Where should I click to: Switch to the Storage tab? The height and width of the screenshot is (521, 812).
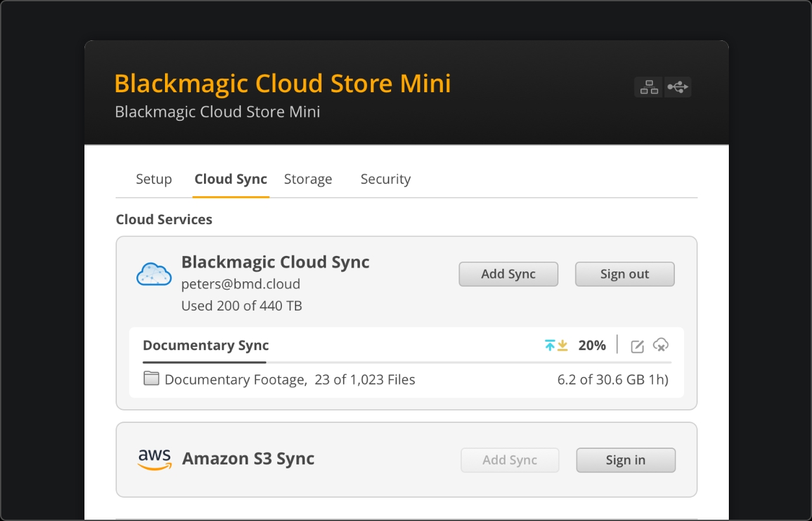pyautogui.click(x=308, y=179)
